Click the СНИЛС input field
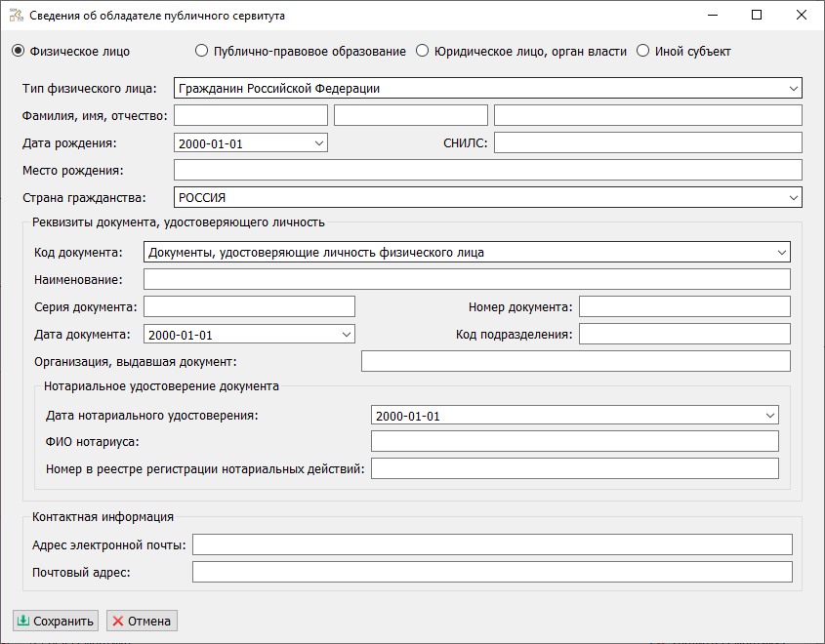Image resolution: width=825 pixels, height=644 pixels. [647, 143]
